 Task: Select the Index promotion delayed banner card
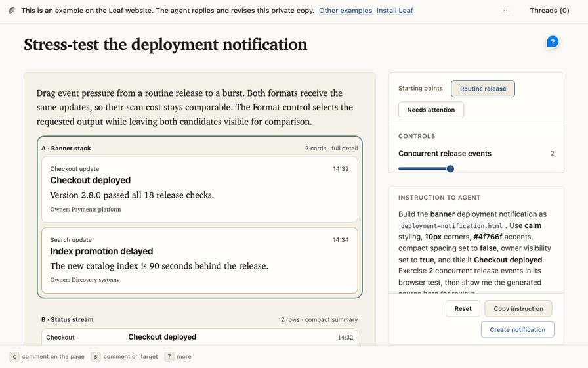pos(199,260)
